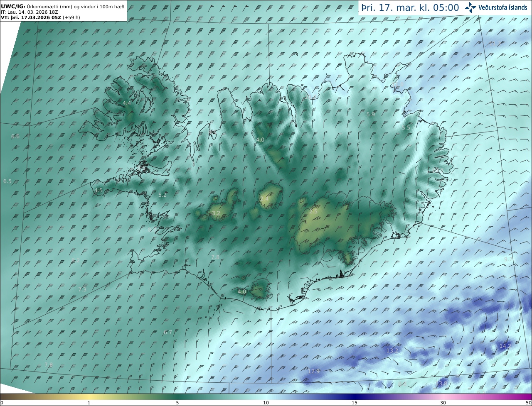The width and height of the screenshot is (532, 406).
Task: Click the 7.3 value on the map
Action: [82, 289]
